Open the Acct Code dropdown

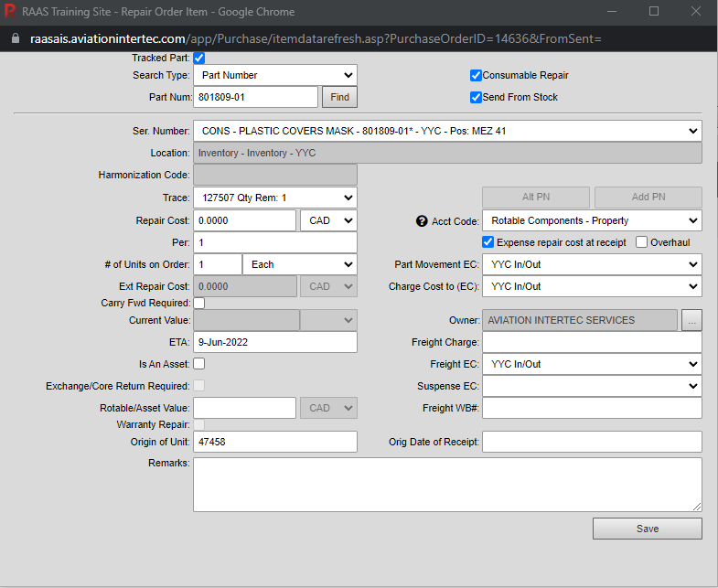coord(592,220)
